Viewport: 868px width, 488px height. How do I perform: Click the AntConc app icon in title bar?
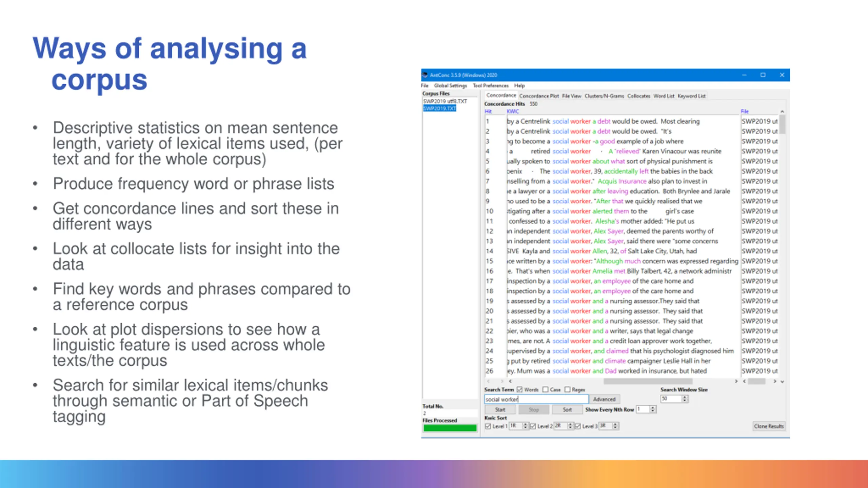click(425, 75)
